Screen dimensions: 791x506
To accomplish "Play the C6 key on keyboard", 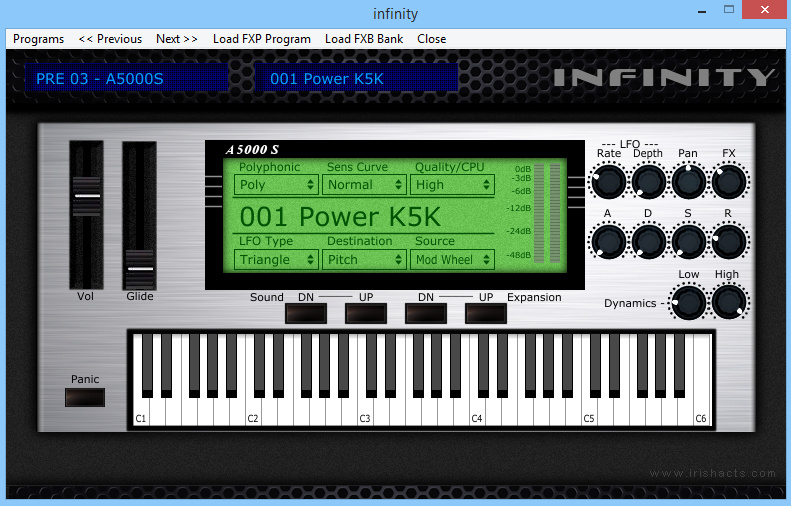I will tap(701, 404).
